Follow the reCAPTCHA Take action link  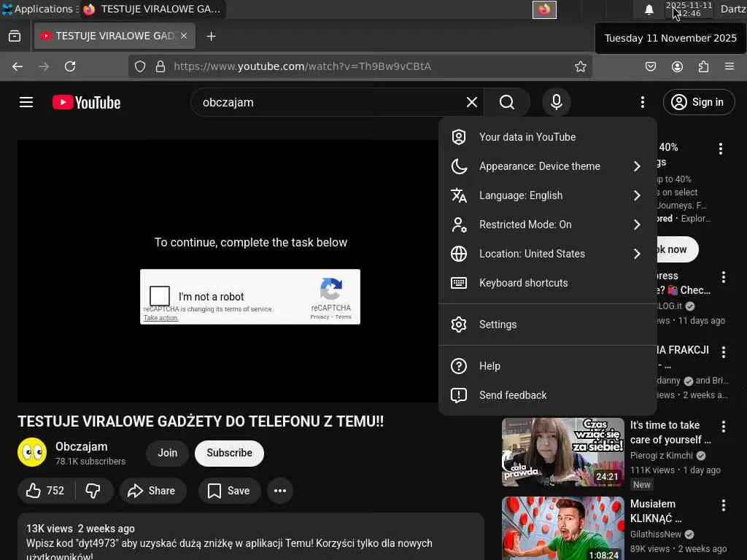160,318
